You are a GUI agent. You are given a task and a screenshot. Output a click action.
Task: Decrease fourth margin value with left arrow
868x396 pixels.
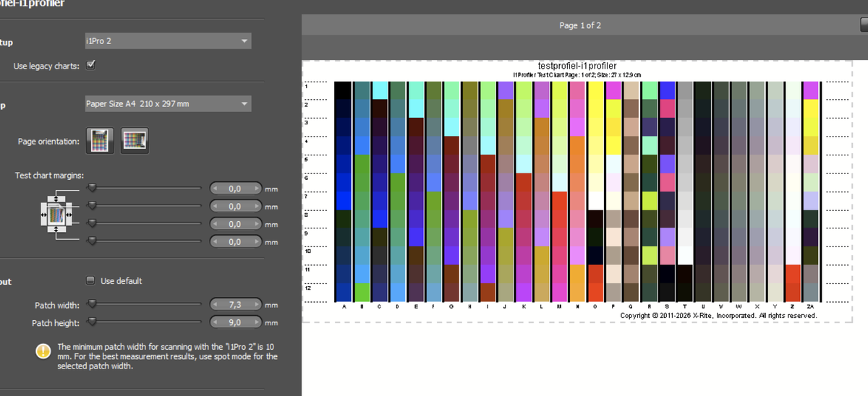(x=215, y=242)
